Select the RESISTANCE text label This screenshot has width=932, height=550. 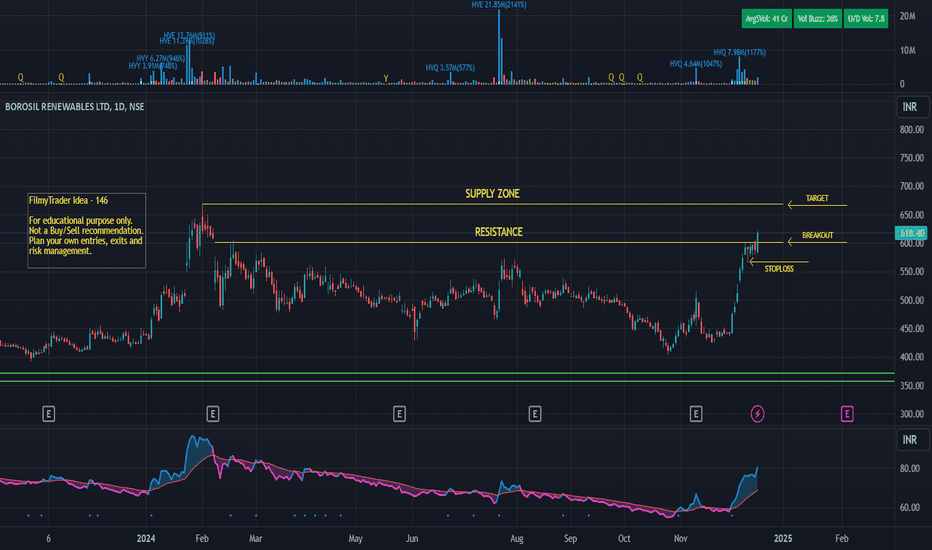[499, 232]
